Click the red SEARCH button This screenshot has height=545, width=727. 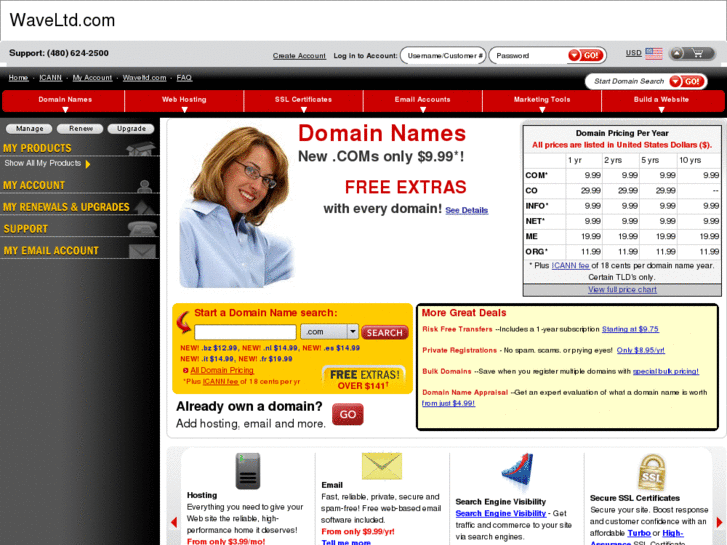click(385, 333)
